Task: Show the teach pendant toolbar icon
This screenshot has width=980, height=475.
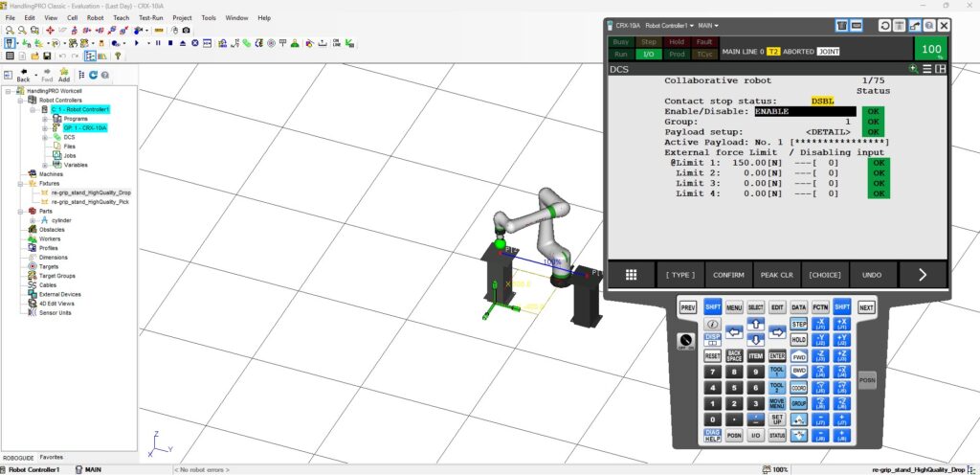Action: [x=10, y=43]
